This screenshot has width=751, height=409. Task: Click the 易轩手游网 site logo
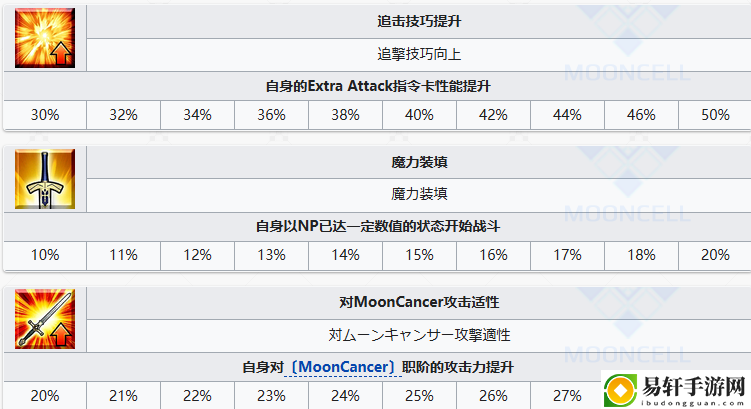click(x=676, y=390)
